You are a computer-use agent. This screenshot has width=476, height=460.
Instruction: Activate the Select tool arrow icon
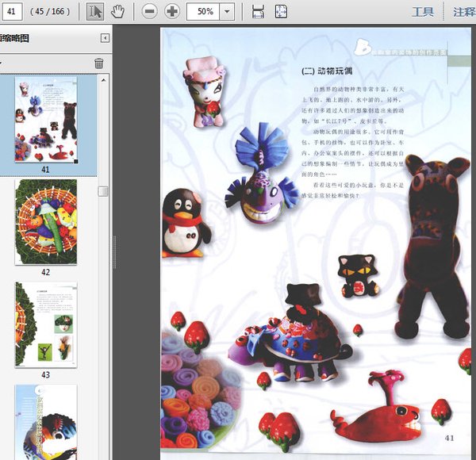pyautogui.click(x=95, y=11)
